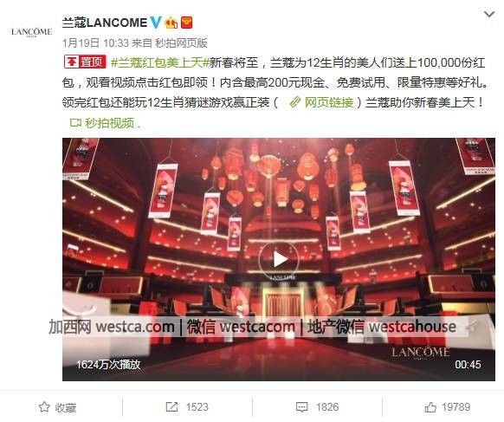Click the 收藏 star to favorite post

[x=57, y=407]
